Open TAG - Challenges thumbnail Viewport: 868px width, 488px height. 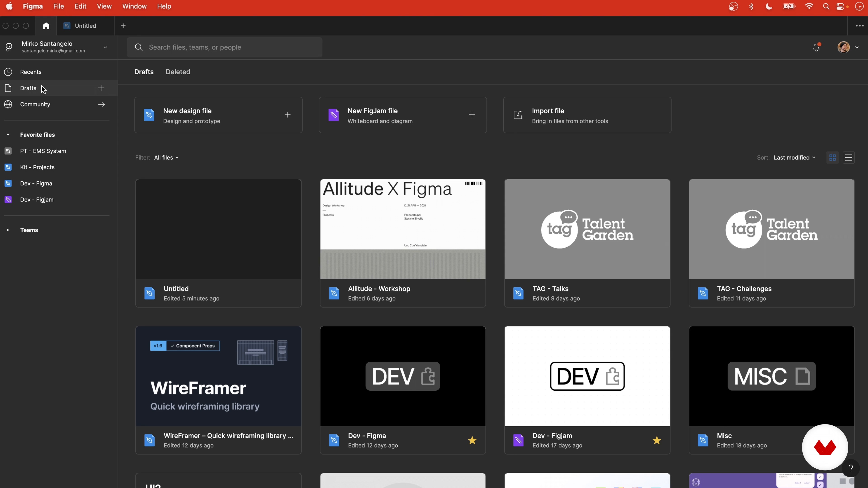(x=772, y=229)
